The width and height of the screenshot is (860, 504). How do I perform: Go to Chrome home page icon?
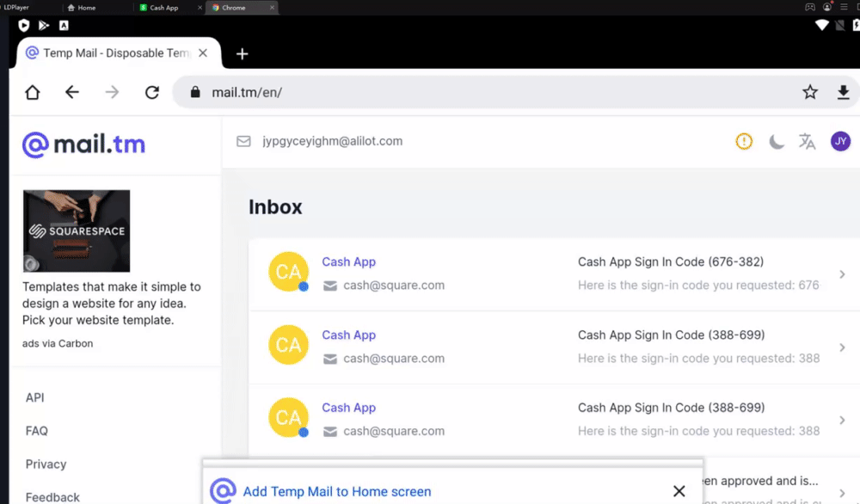(33, 92)
